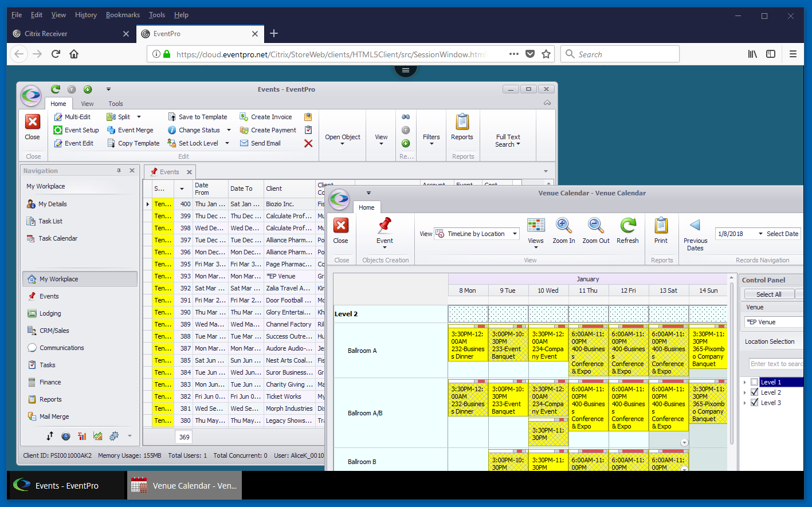Click the up-down arrows icon under Navigation
812x507 pixels.
(x=50, y=436)
